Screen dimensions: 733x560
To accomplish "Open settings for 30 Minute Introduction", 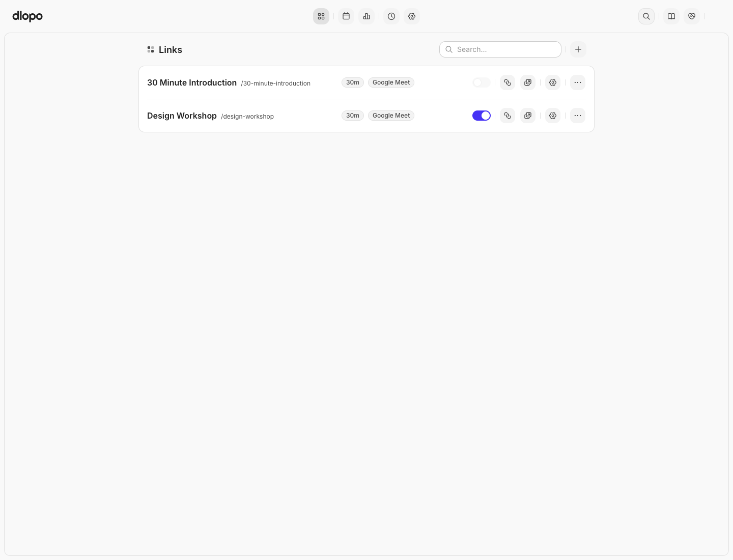I will pos(553,82).
